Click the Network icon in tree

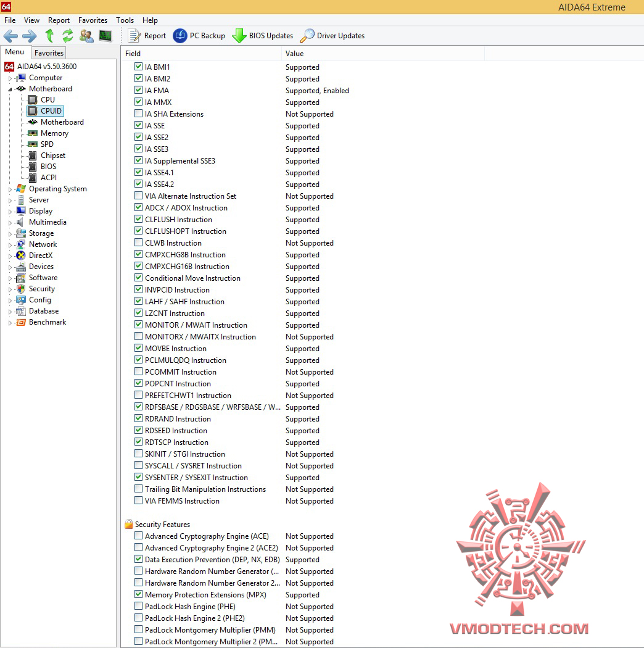[x=20, y=244]
